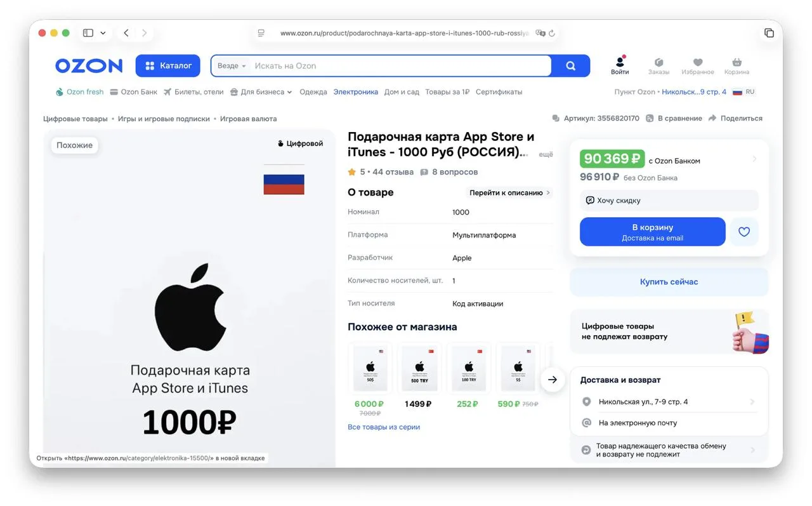Show Safari tab overview

[x=769, y=33]
